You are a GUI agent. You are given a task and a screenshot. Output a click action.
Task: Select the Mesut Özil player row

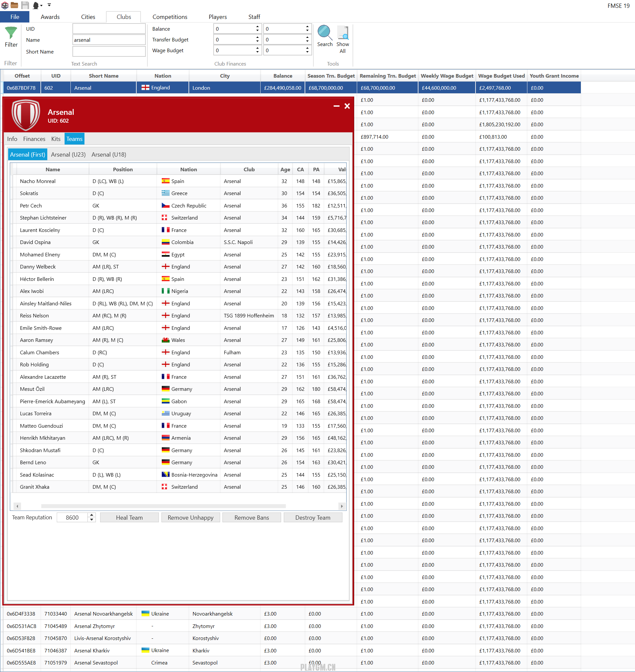[x=179, y=389]
